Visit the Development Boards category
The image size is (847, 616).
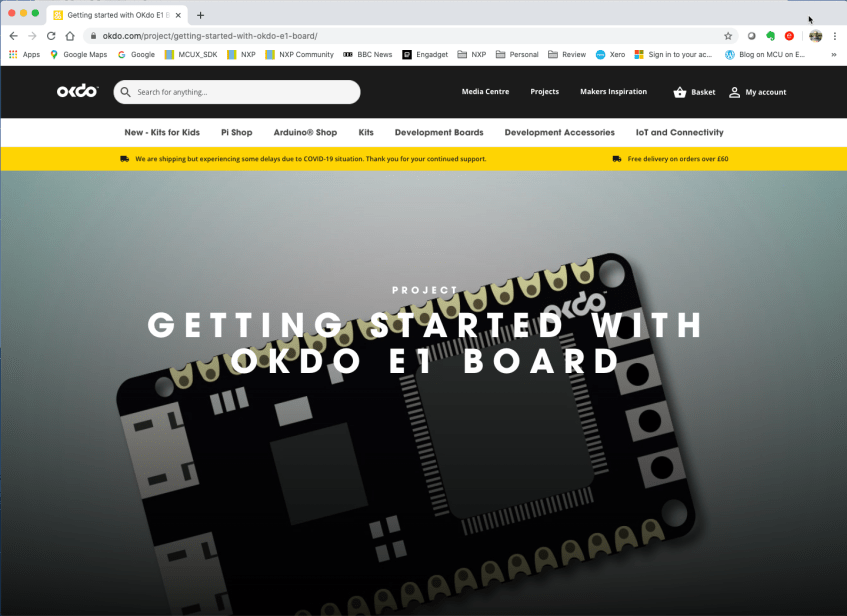[440, 131]
